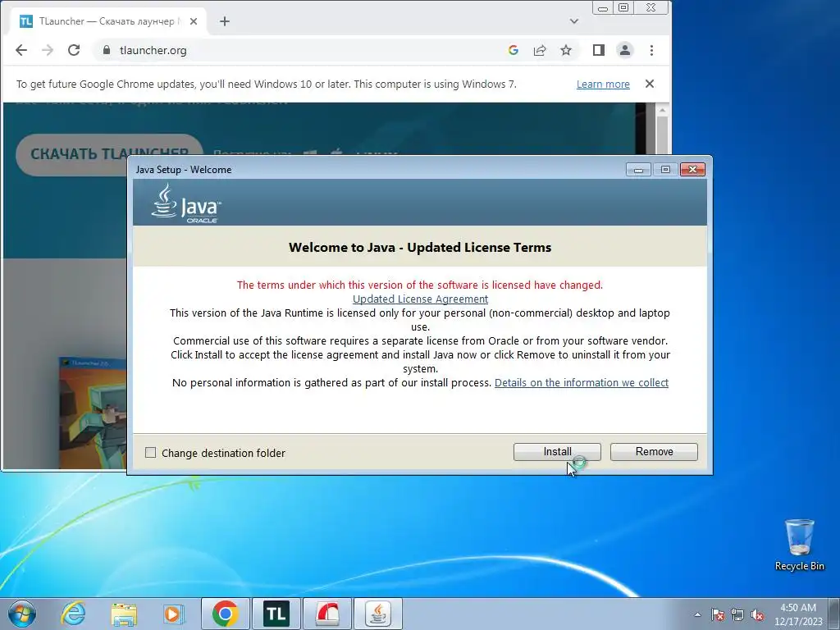Open Chrome three-dot menu
Viewport: 840px width, 630px height.
click(x=651, y=50)
